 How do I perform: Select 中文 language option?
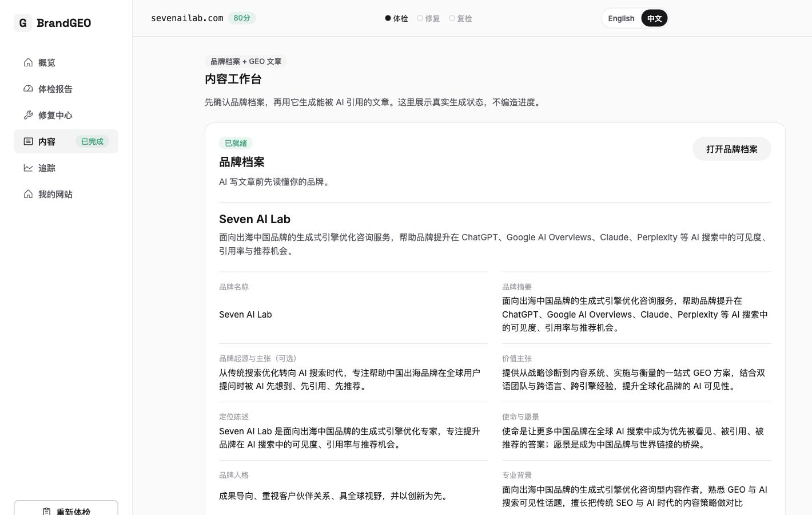point(654,18)
